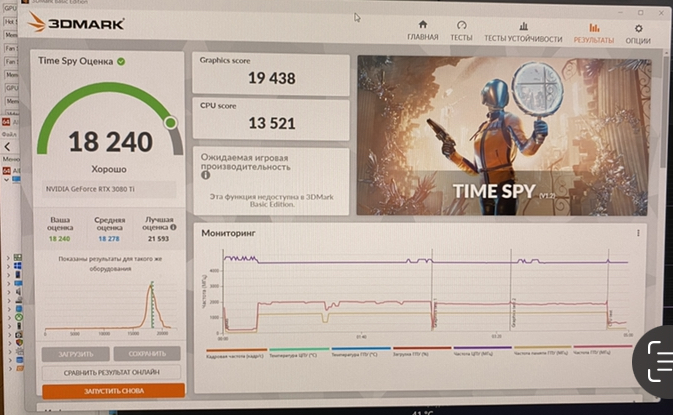Image resolution: width=673 pixels, height=415 pixels.
Task: Click the score distribution chart
Action: 109,307
